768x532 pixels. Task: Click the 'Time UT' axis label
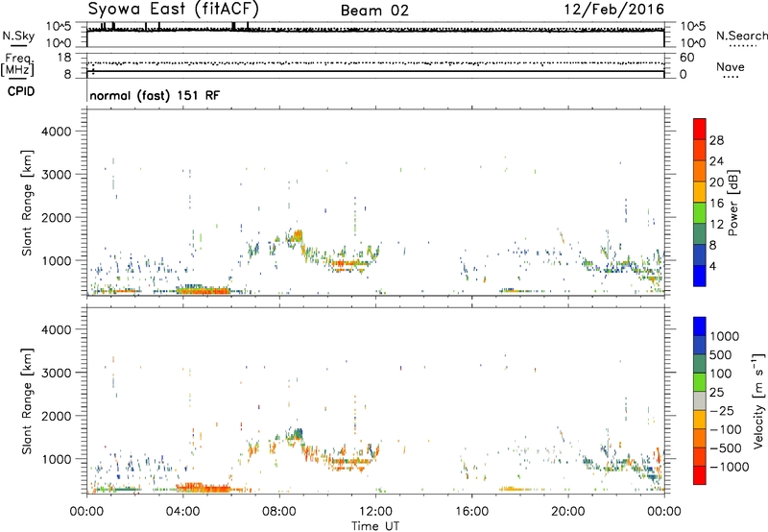point(375,525)
